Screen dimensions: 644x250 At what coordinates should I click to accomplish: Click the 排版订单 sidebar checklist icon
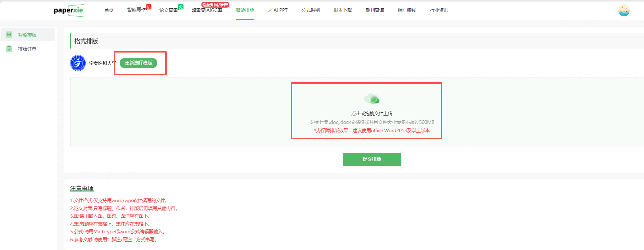pos(9,49)
